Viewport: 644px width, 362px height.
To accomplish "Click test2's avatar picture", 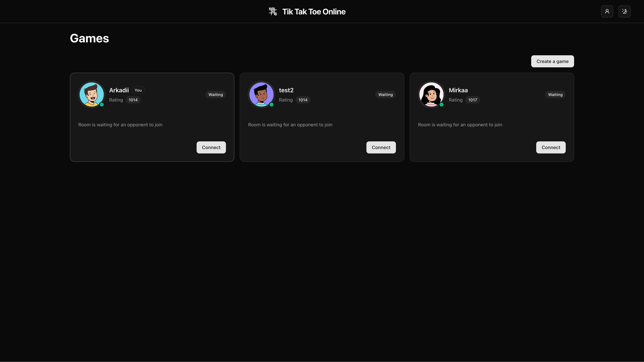I will click(261, 94).
